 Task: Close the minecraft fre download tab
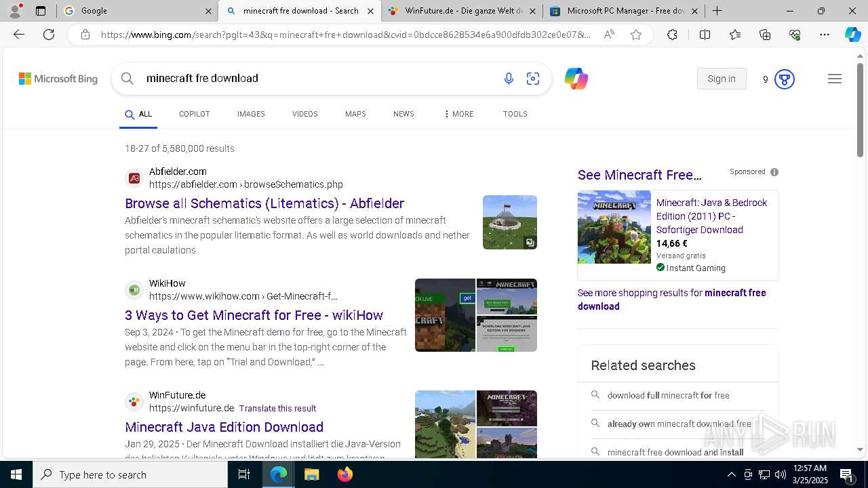click(370, 11)
